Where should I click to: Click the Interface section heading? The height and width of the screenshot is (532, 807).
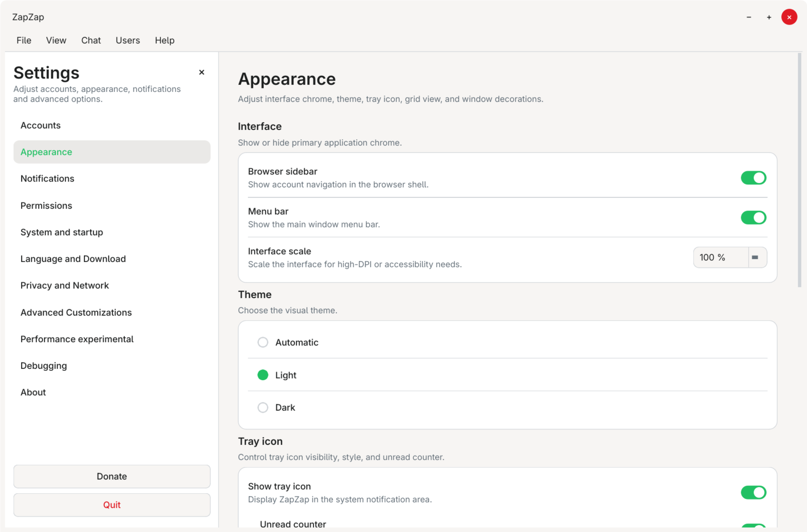coord(260,126)
